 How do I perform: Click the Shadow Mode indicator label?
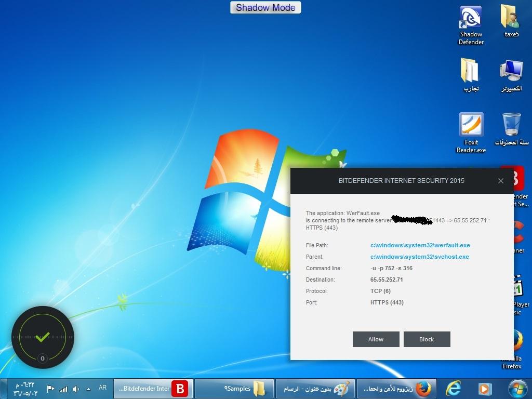coord(265,7)
